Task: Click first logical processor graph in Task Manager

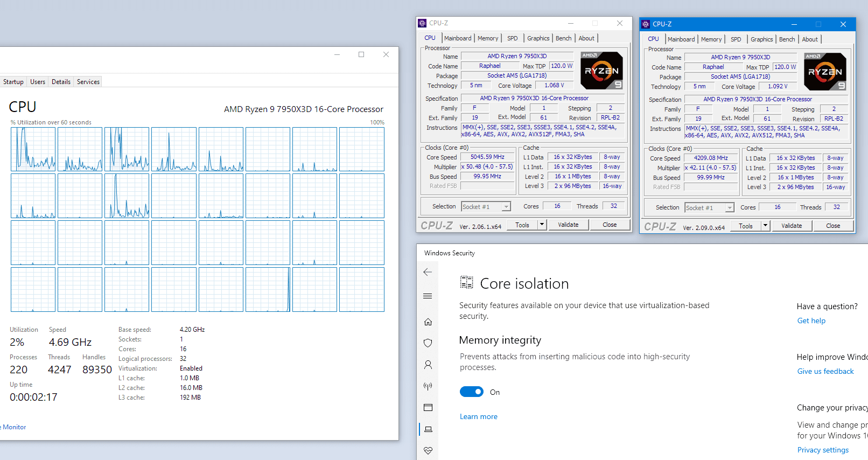Action: 33,149
